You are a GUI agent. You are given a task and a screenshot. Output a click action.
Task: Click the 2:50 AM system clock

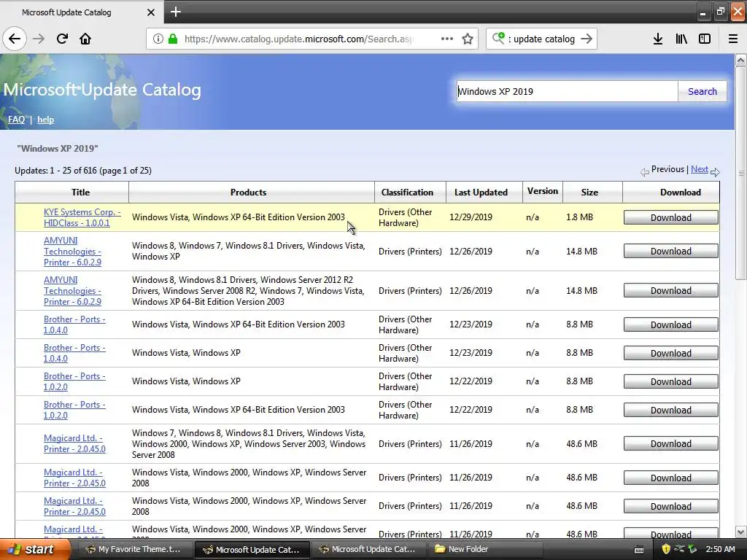click(720, 550)
